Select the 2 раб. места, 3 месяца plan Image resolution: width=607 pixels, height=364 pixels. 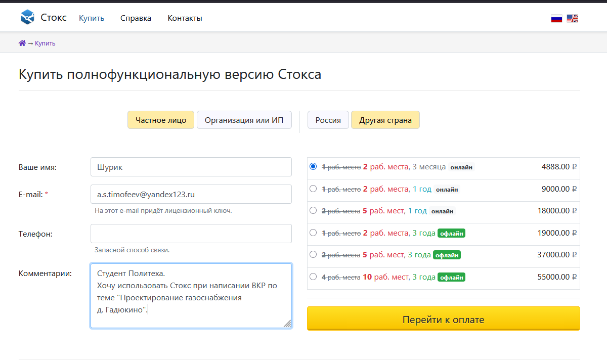(x=313, y=166)
